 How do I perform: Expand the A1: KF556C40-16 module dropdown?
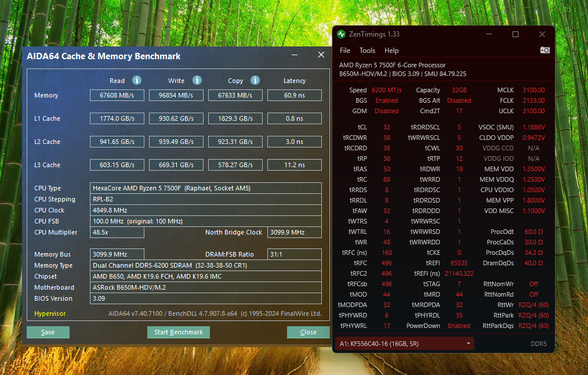pyautogui.click(x=405, y=344)
